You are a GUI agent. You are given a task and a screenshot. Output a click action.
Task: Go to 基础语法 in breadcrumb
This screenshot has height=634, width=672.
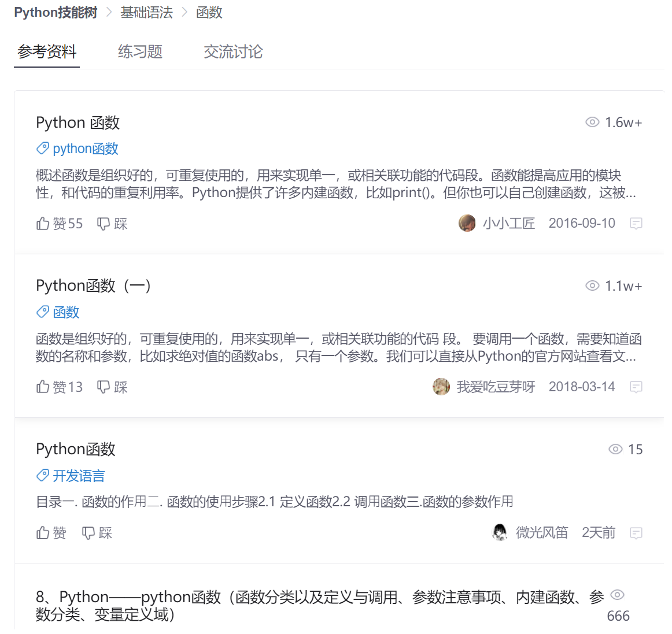coord(146,12)
